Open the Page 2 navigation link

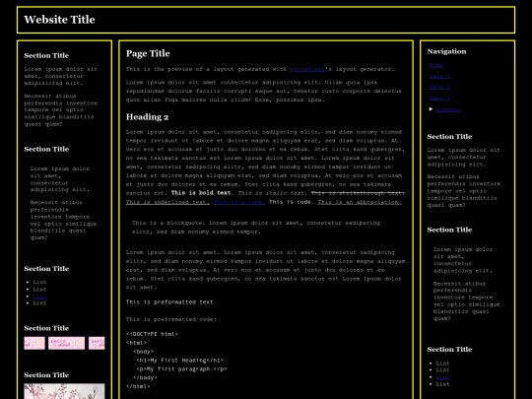click(x=439, y=88)
